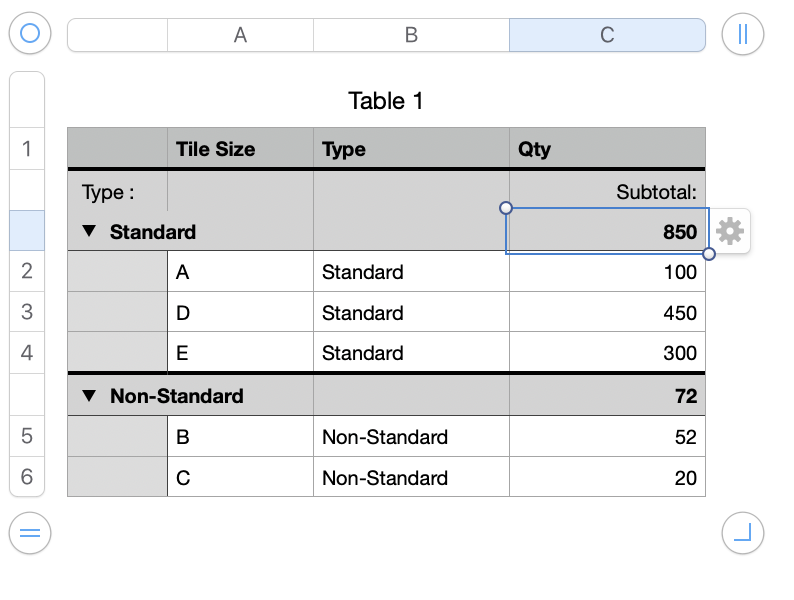Click the top-left selection handle of the selected cell
Image resolution: width=794 pixels, height=600 pixels.
click(506, 208)
